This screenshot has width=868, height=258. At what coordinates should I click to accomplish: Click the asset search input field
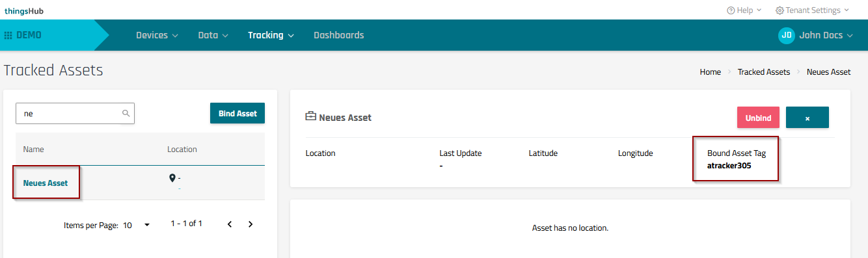(75, 113)
